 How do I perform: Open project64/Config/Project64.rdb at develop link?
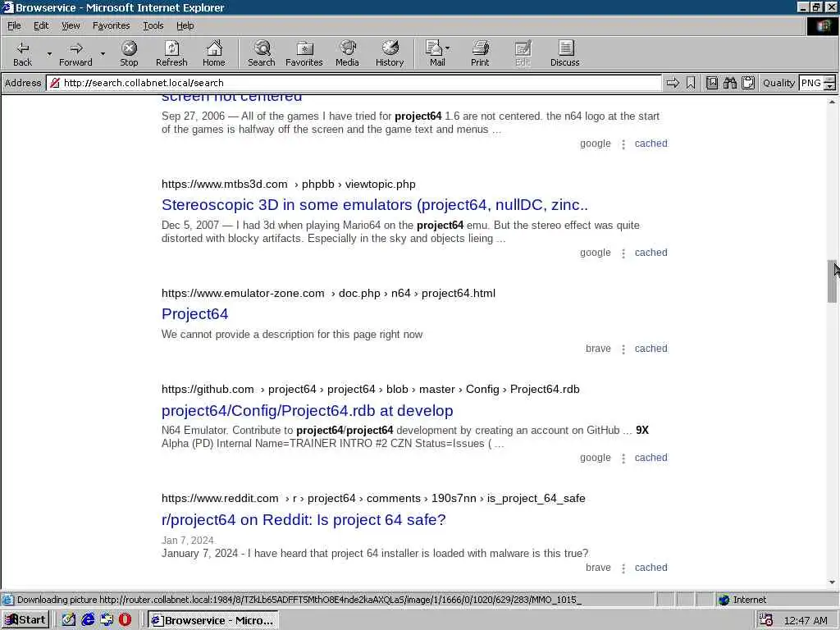[307, 410]
